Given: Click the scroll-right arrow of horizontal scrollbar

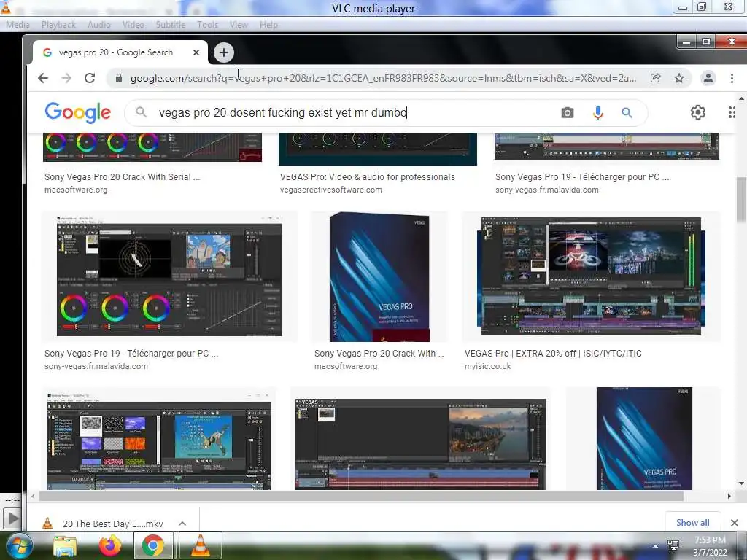Looking at the screenshot, I should 729,496.
